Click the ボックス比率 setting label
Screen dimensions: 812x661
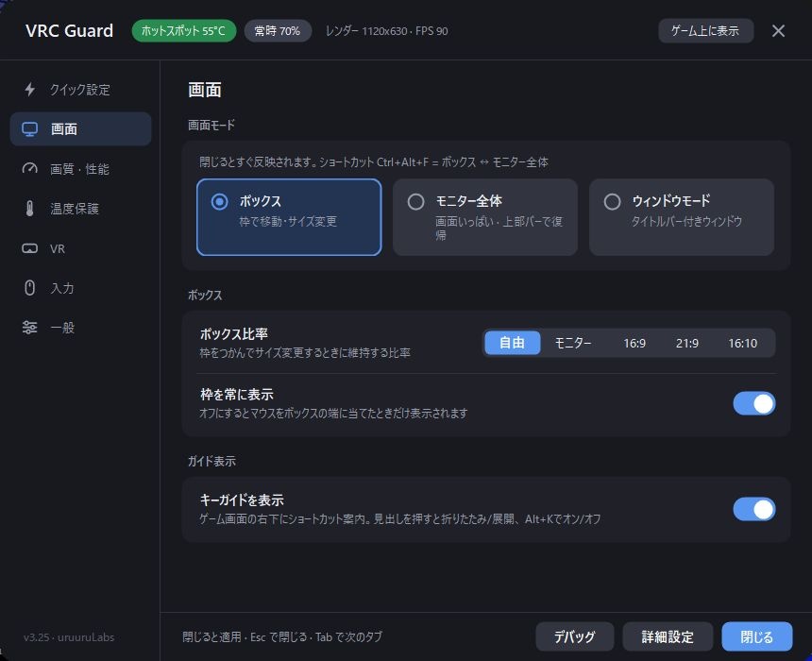pyautogui.click(x=234, y=333)
